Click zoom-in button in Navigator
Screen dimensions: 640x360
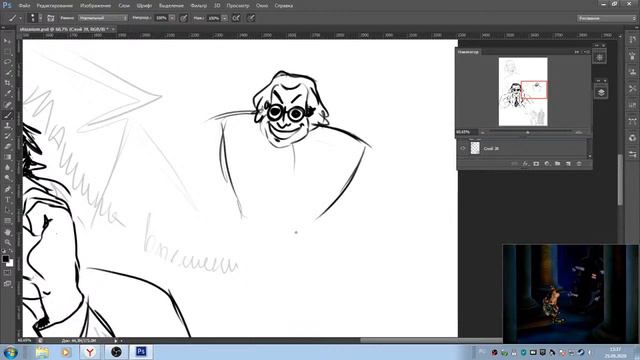(578, 132)
